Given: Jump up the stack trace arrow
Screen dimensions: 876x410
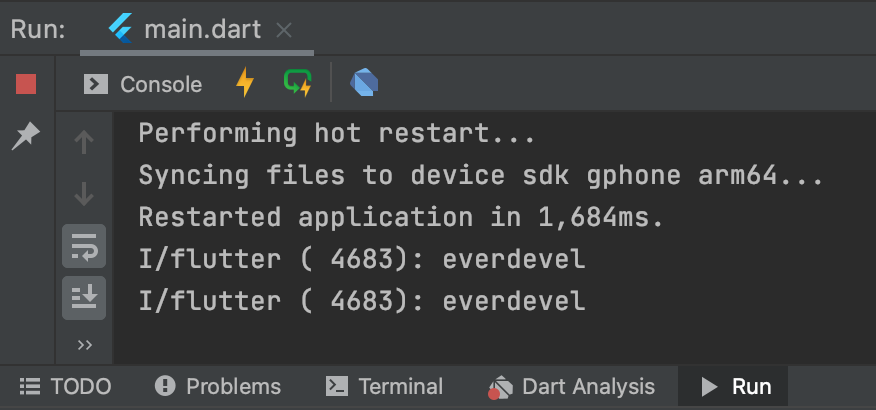Looking at the screenshot, I should (x=84, y=142).
